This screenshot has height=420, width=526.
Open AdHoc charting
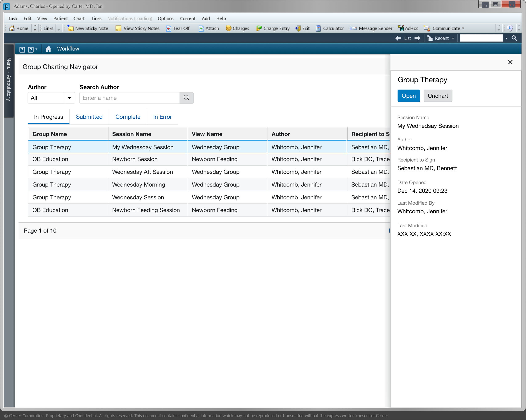click(x=408, y=28)
